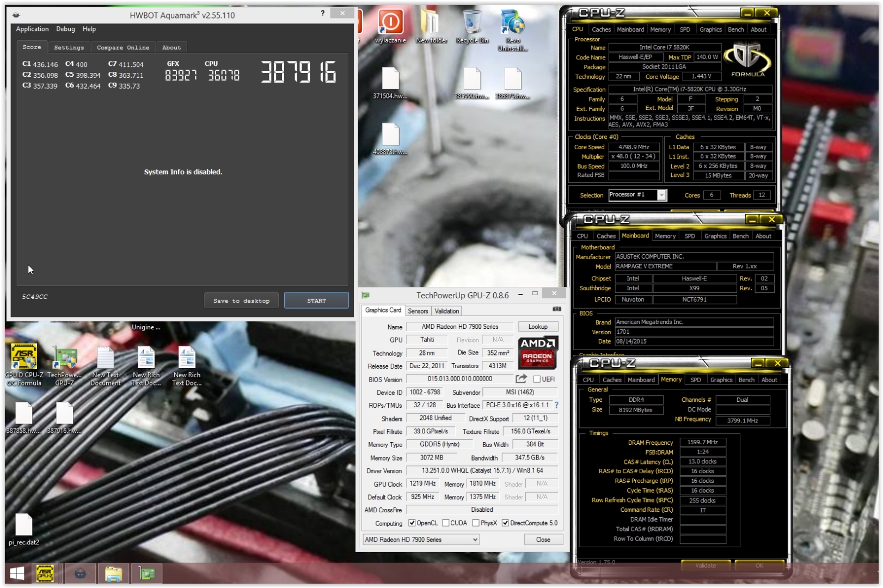This screenshot has width=883, height=588.
Task: Click the Validate button in CPU-Z
Action: 706,565
